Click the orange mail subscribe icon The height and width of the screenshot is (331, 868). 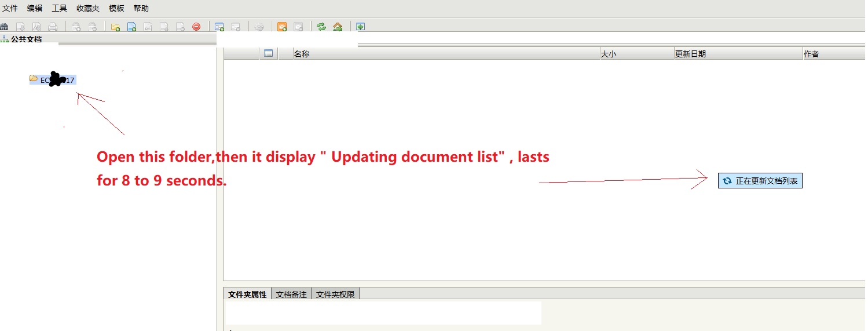tap(282, 27)
